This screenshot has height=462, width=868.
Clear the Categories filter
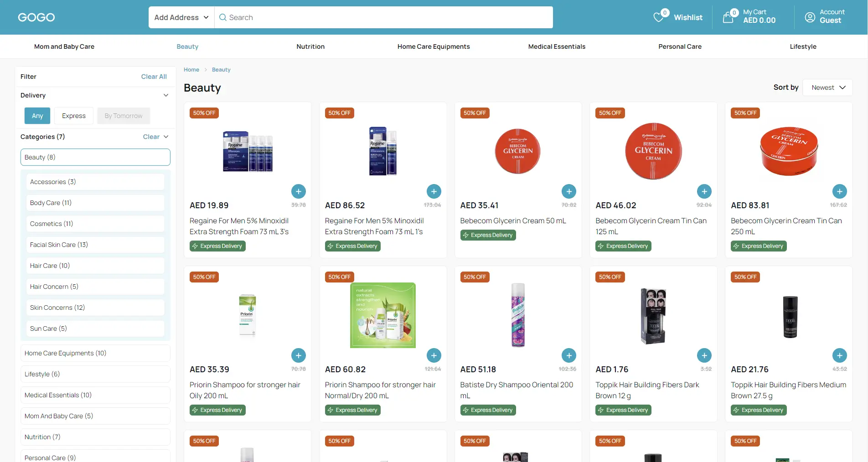point(151,137)
